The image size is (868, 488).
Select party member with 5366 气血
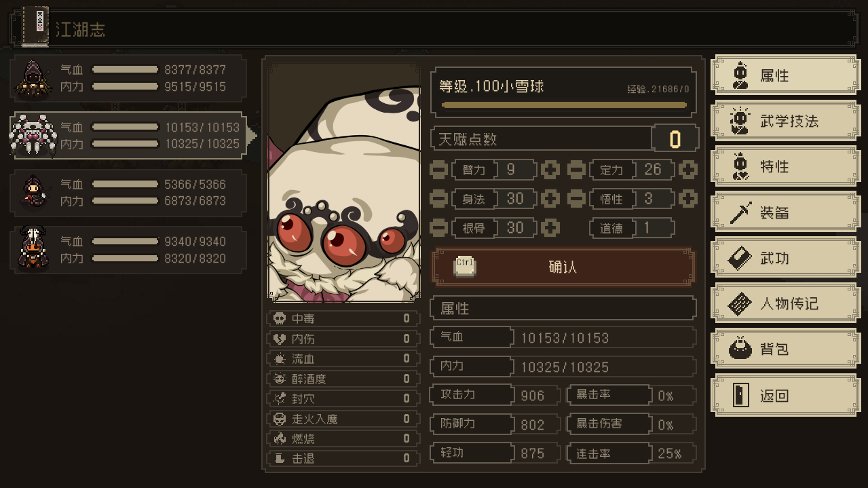tap(128, 193)
